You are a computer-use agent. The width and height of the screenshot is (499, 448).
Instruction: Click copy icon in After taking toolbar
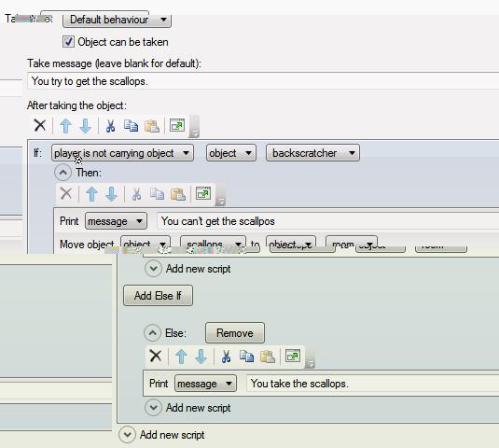(x=131, y=126)
